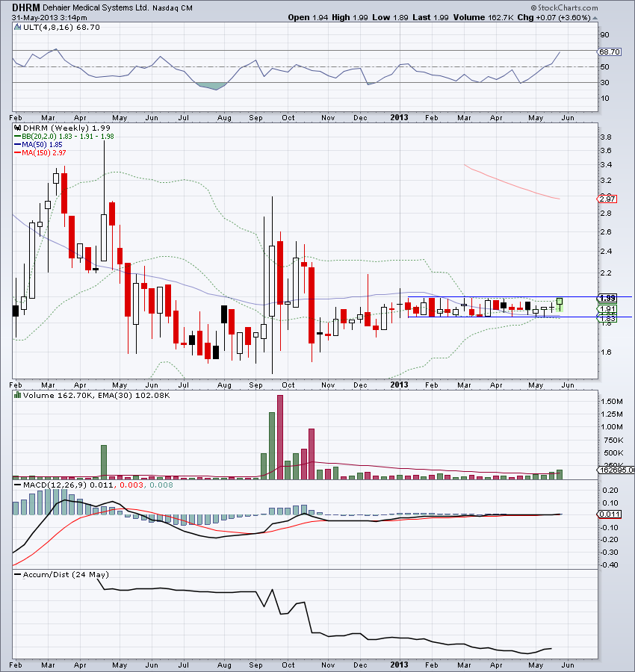Click the date stamp 31-May-2013 3:14pm

tap(49, 18)
